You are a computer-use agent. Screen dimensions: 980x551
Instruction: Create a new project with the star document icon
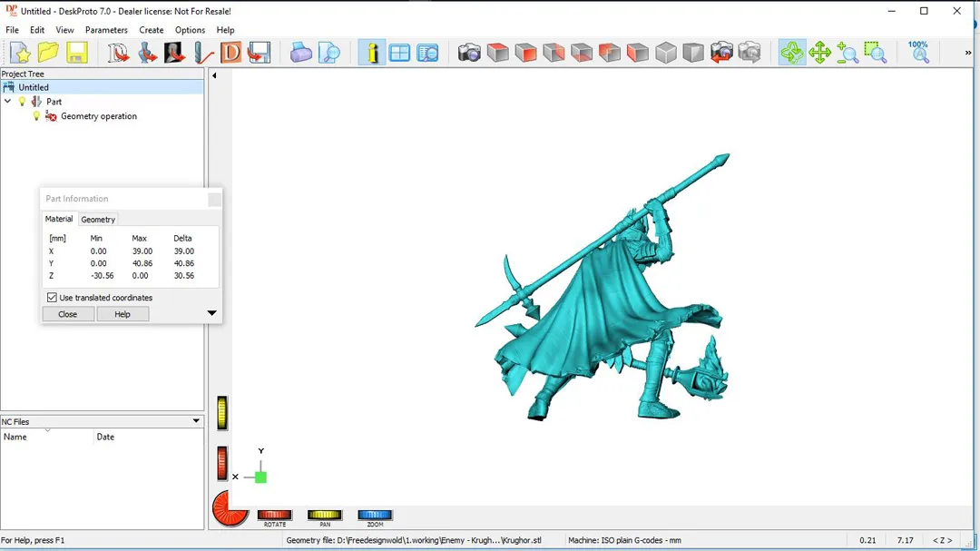(20, 53)
